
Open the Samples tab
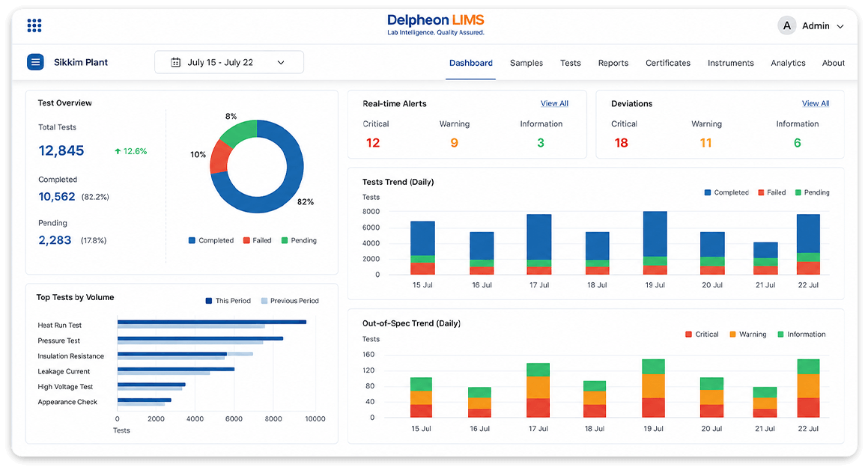(x=526, y=63)
